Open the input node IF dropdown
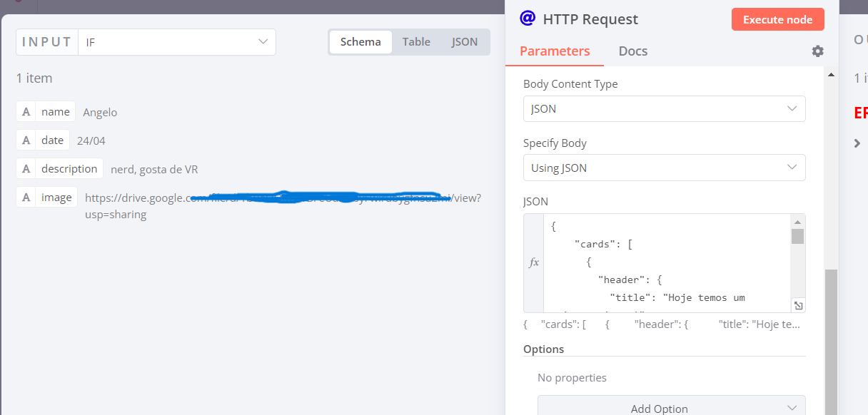Image resolution: width=868 pixels, height=415 pixels. coord(176,42)
